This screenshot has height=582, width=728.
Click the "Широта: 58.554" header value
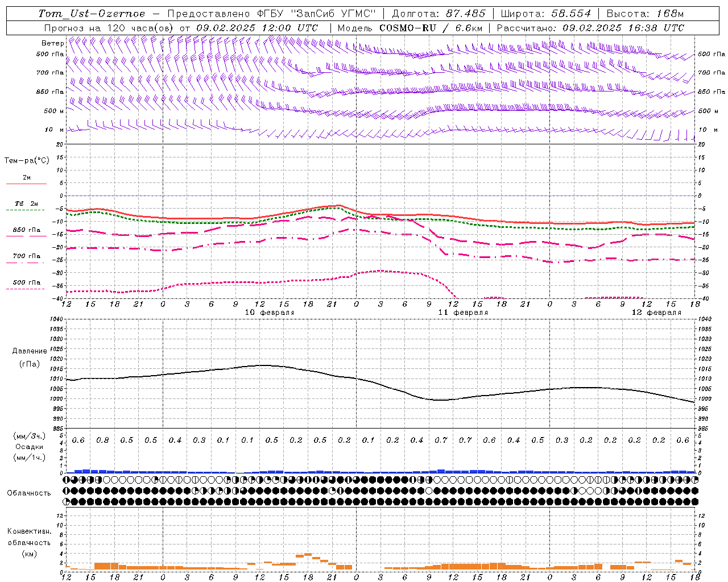click(x=545, y=14)
